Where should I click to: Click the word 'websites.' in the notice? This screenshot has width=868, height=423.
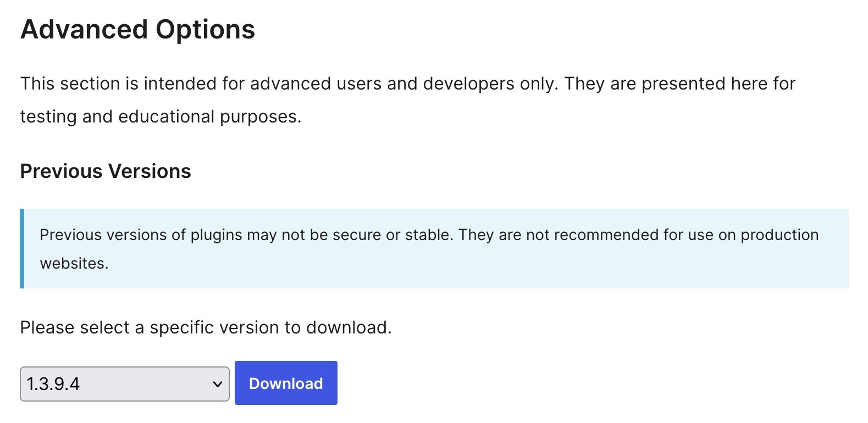tap(74, 264)
